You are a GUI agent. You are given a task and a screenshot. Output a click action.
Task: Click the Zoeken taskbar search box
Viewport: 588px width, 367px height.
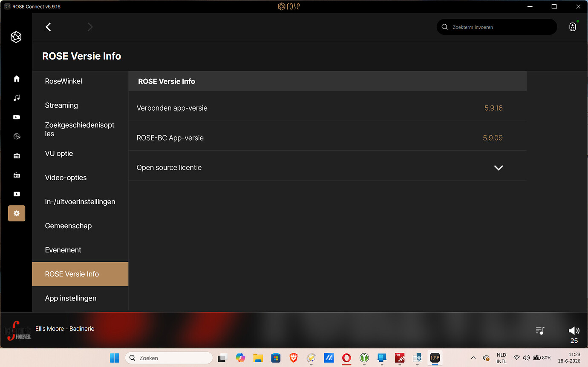tap(169, 358)
